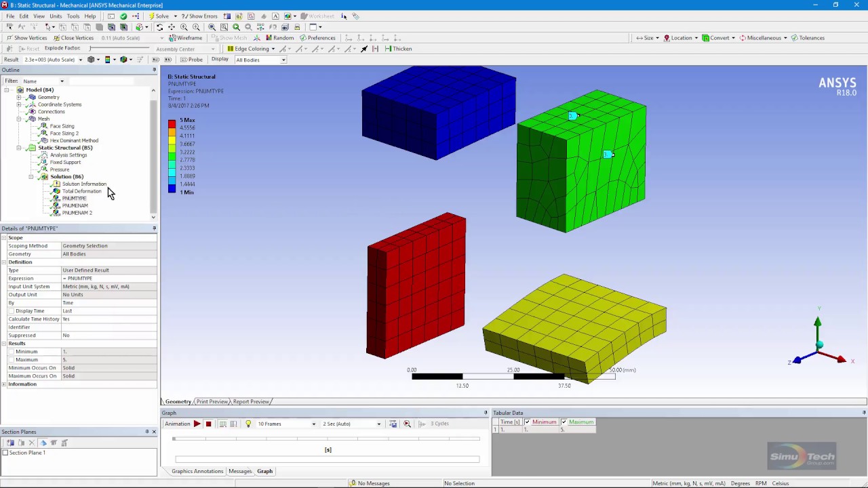Expand the Geometry tree node

(x=19, y=97)
